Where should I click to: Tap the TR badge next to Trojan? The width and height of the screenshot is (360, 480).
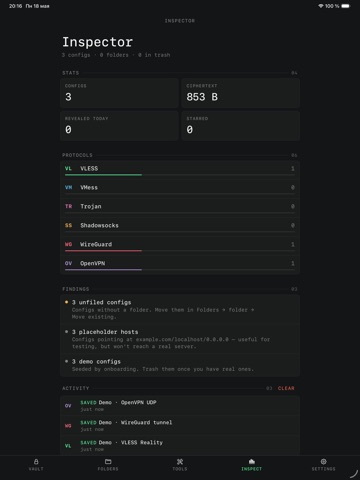click(68, 207)
